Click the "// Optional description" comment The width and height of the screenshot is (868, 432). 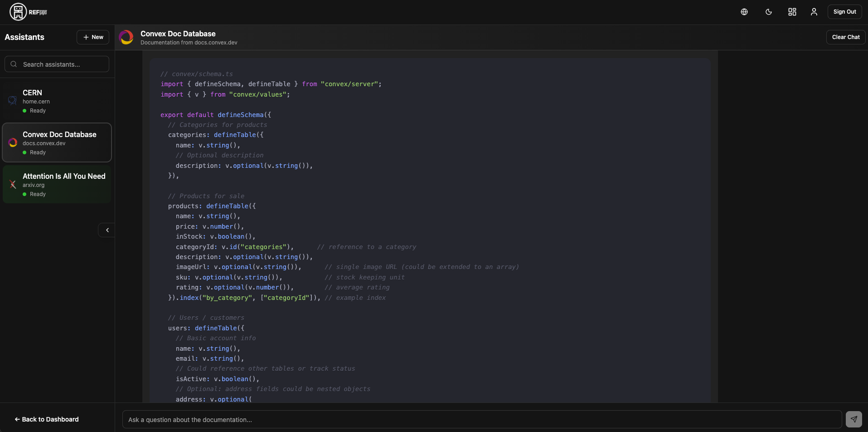[x=219, y=155]
